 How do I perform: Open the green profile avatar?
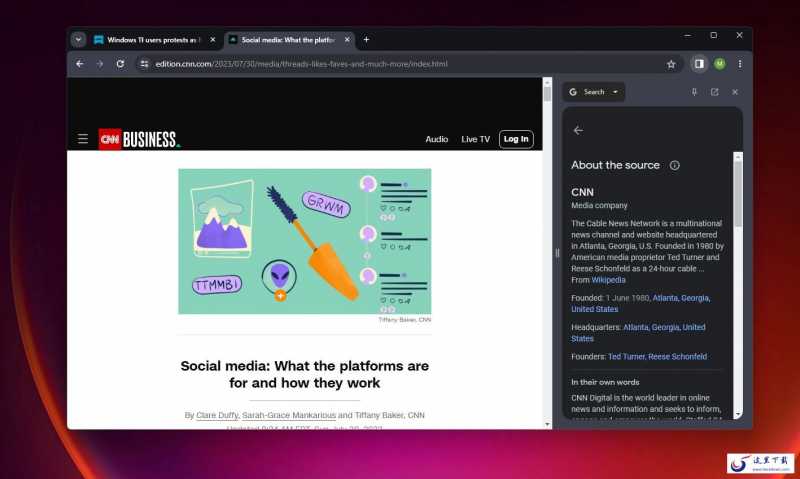[x=719, y=64]
